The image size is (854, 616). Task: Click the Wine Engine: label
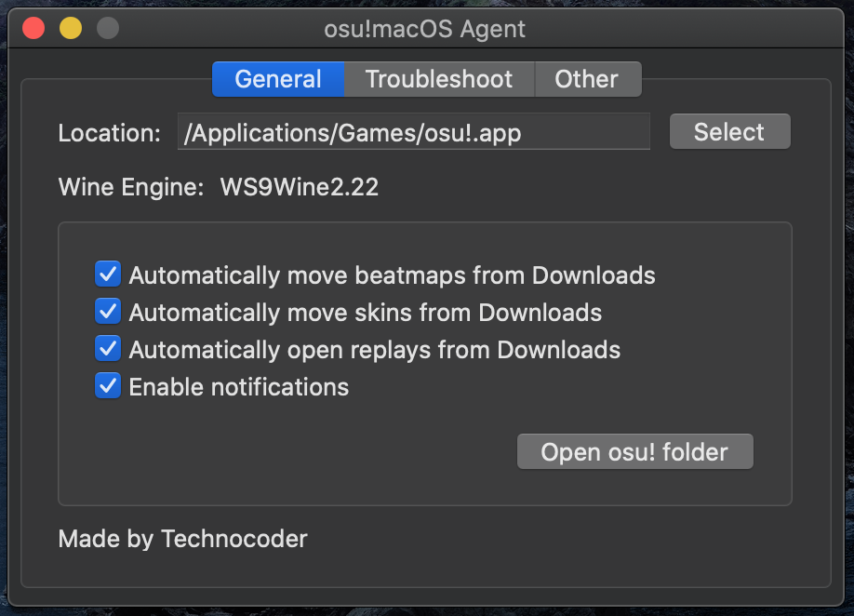pos(131,187)
